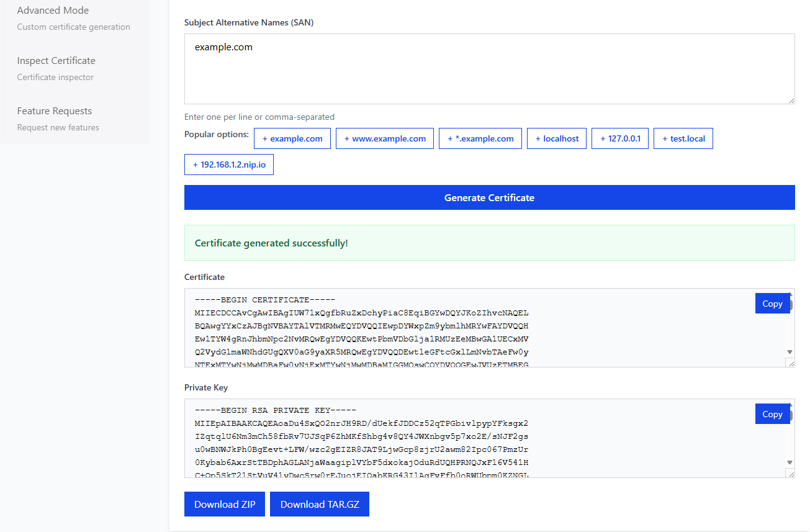The width and height of the screenshot is (810, 532).
Task: Add 127.0.0.1 to the certificate names
Action: coord(619,138)
